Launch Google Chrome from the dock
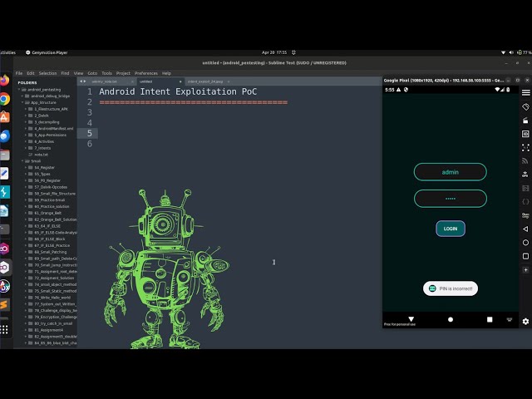This screenshot has width=532, height=399. pos(4,99)
